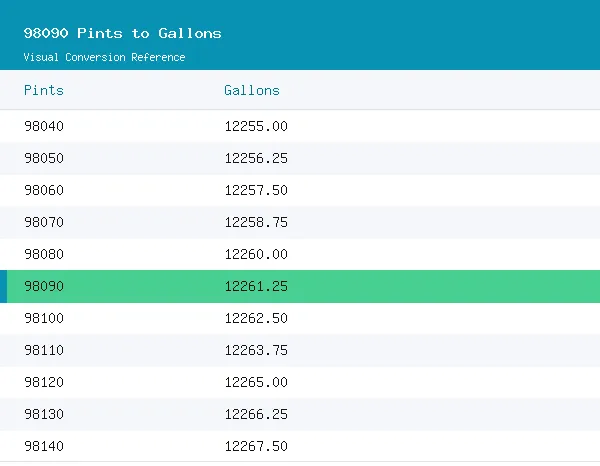Select the gallons value 12257.50
Screen dimensions: 600x466
pos(256,190)
